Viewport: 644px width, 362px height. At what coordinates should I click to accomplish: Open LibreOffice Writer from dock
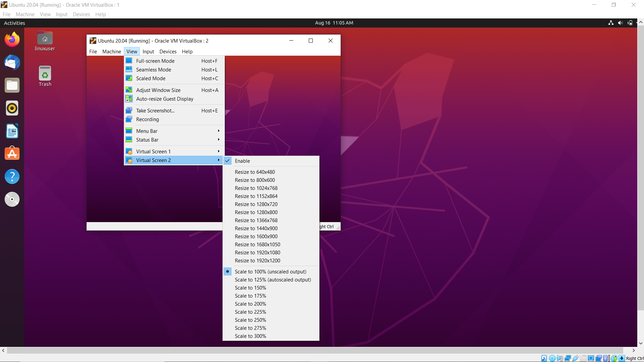(12, 131)
